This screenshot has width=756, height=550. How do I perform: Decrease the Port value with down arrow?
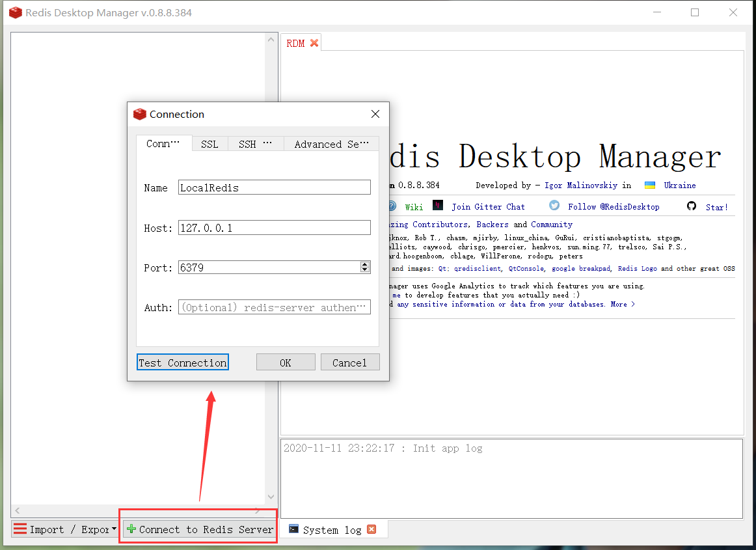tap(365, 270)
